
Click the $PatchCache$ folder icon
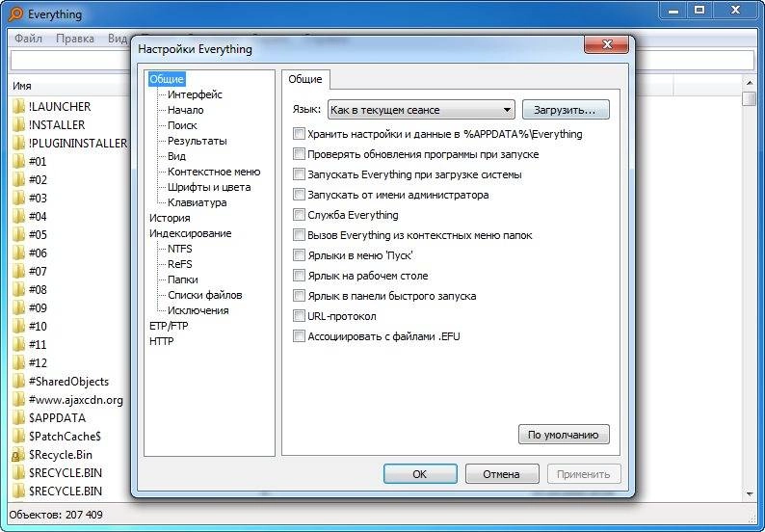(x=18, y=436)
